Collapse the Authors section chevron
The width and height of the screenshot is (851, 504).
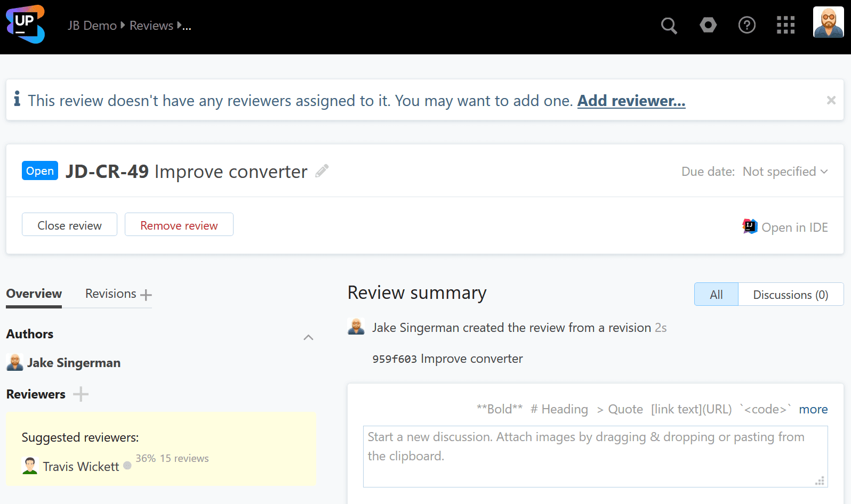tap(308, 337)
